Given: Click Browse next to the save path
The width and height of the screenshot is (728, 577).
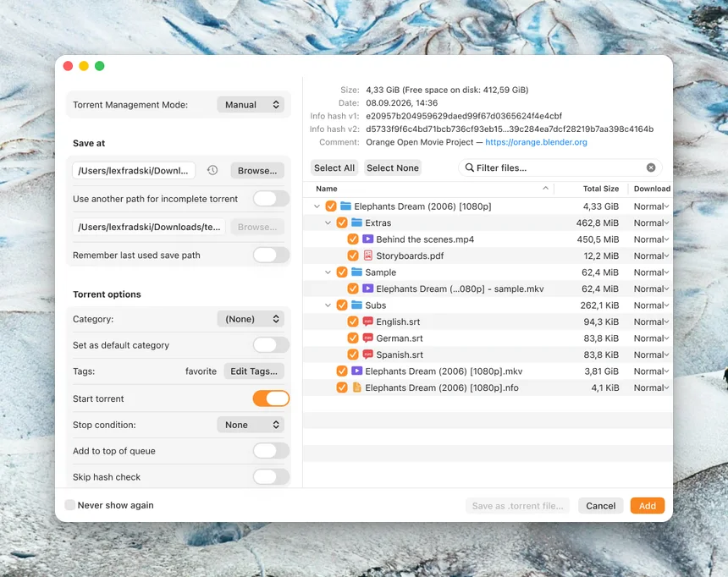Looking at the screenshot, I should (257, 170).
